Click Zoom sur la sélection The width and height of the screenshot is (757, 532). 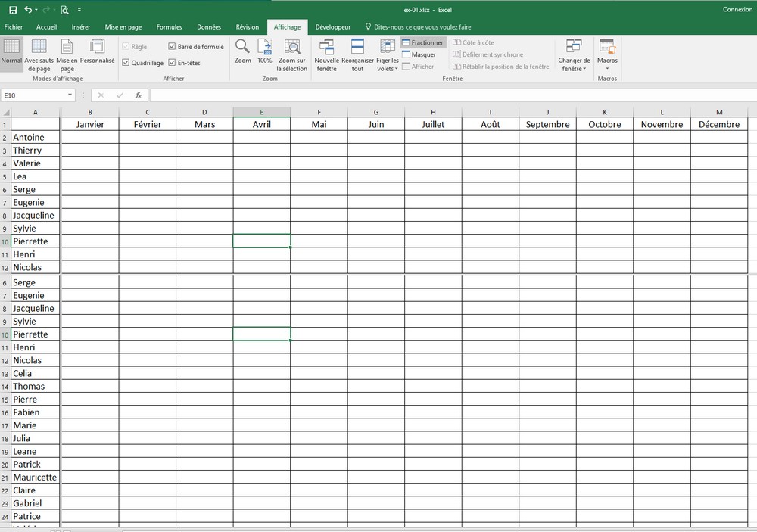pos(292,55)
